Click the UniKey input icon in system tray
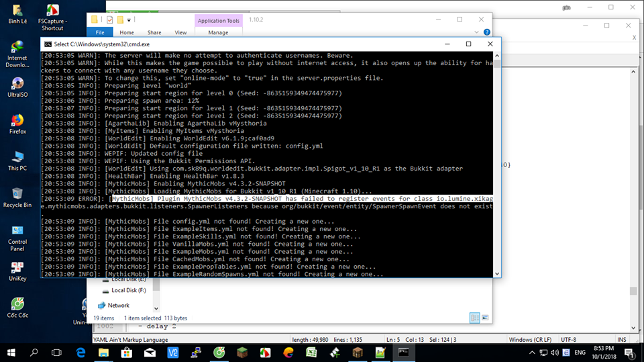The width and height of the screenshot is (644, 362). coord(566,353)
